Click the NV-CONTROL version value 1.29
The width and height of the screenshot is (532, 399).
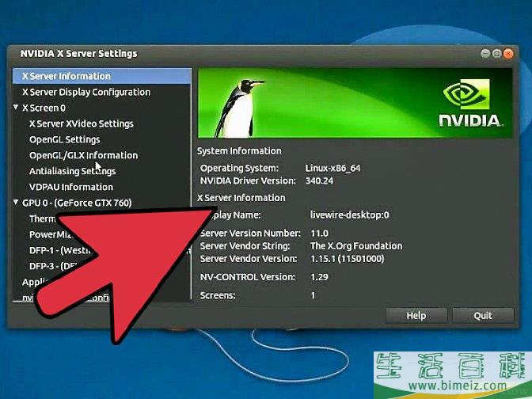coord(319,277)
